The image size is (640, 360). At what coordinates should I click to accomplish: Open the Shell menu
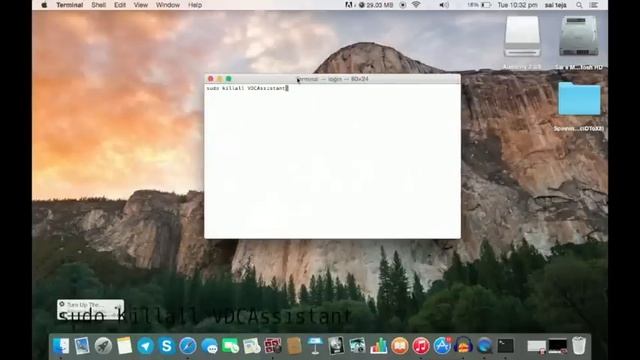click(x=98, y=5)
